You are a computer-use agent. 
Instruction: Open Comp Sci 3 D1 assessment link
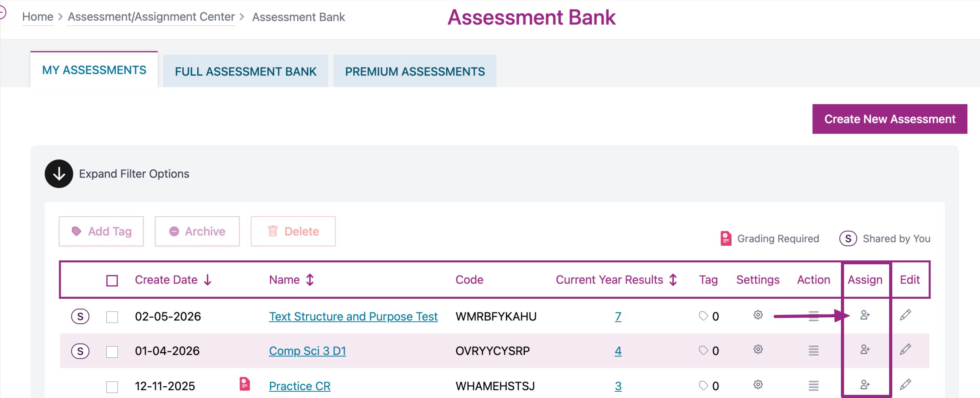(x=307, y=351)
